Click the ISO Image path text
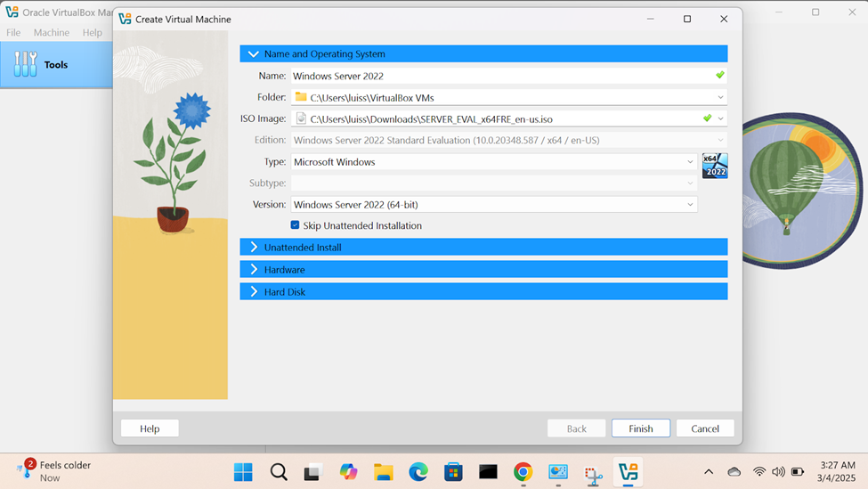 click(x=431, y=119)
